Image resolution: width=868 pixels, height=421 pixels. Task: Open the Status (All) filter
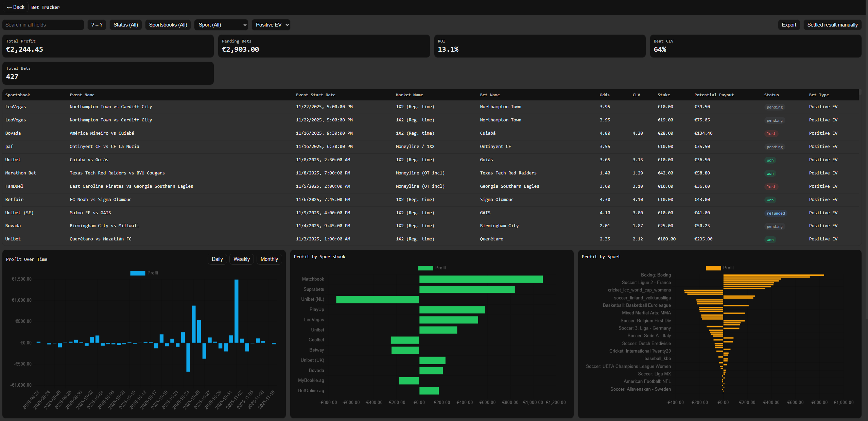point(125,24)
